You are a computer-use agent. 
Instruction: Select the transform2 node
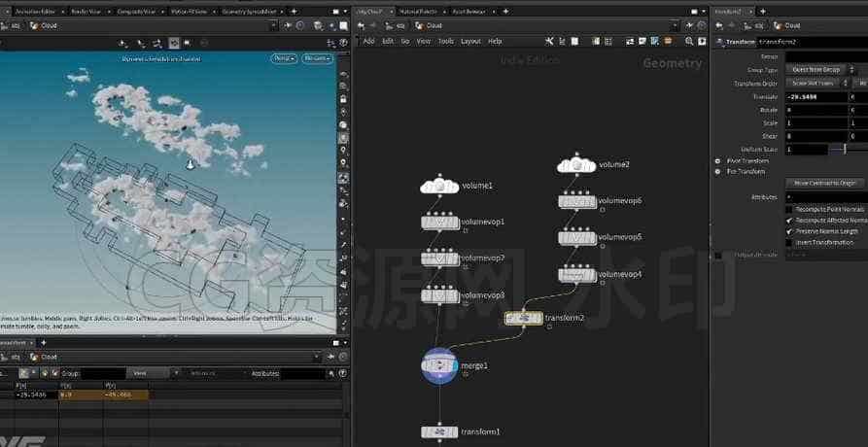(524, 318)
